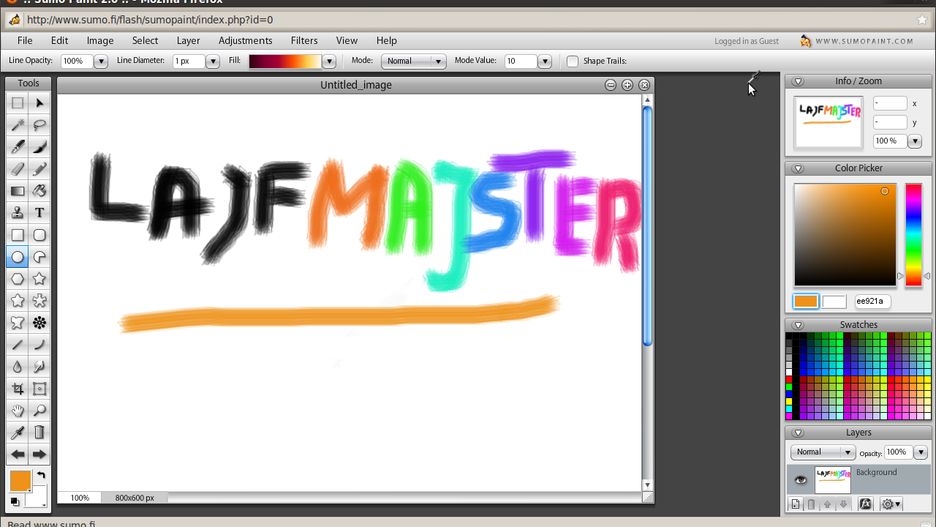Select the Crop tool

coord(17,389)
